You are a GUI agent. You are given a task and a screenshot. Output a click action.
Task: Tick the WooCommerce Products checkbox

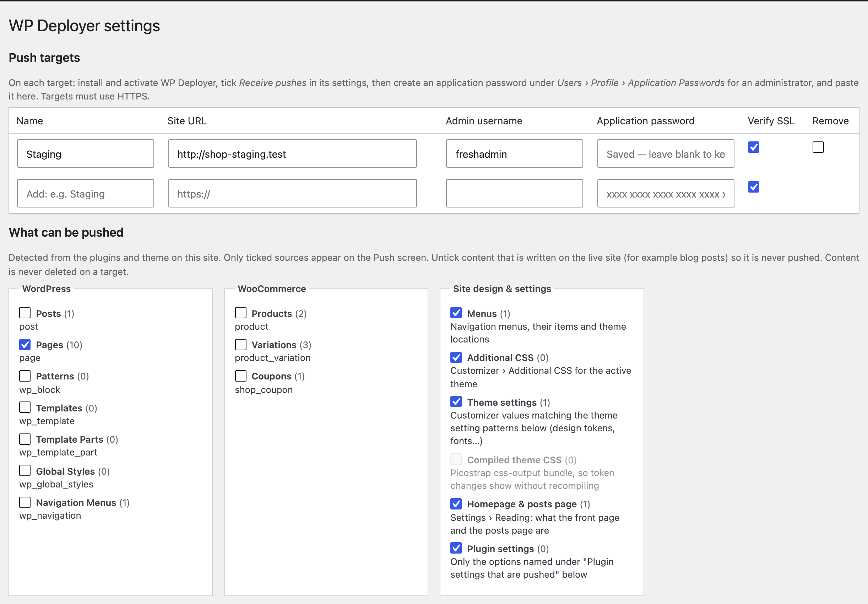(x=240, y=313)
